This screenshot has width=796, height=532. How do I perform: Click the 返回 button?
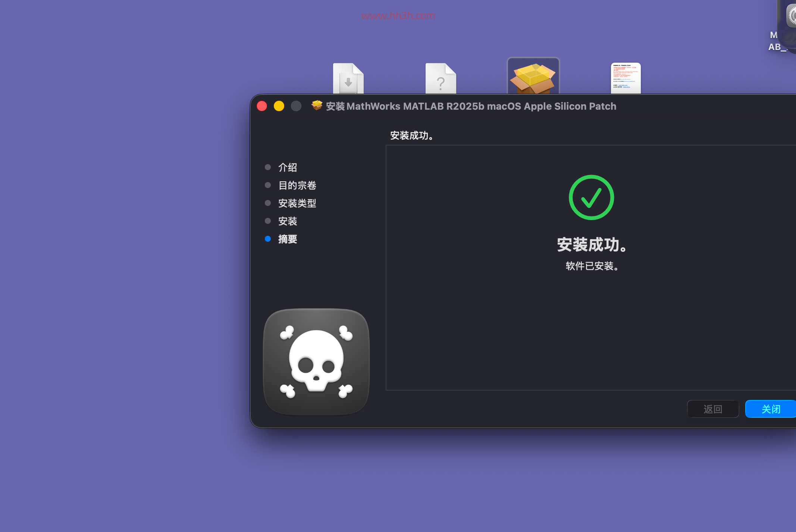pyautogui.click(x=713, y=409)
